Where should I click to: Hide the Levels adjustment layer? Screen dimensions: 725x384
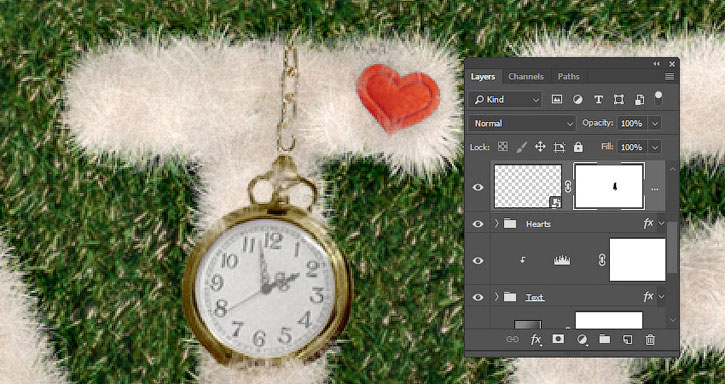pos(478,260)
